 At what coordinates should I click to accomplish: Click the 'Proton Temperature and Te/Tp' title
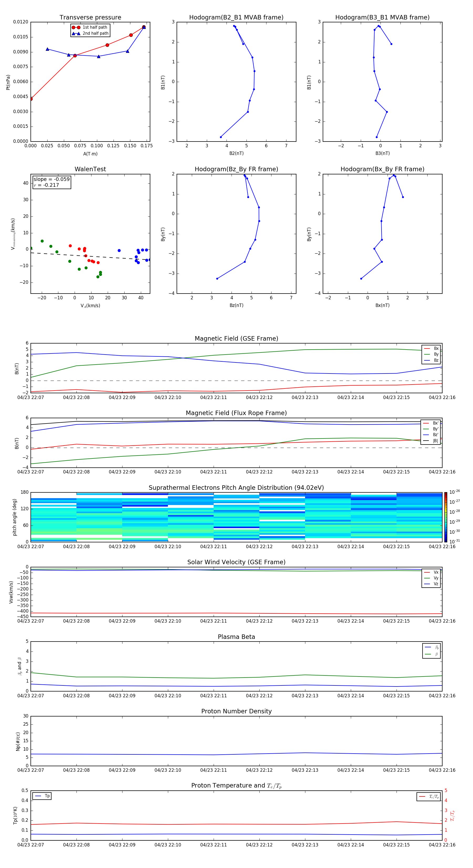click(236, 786)
